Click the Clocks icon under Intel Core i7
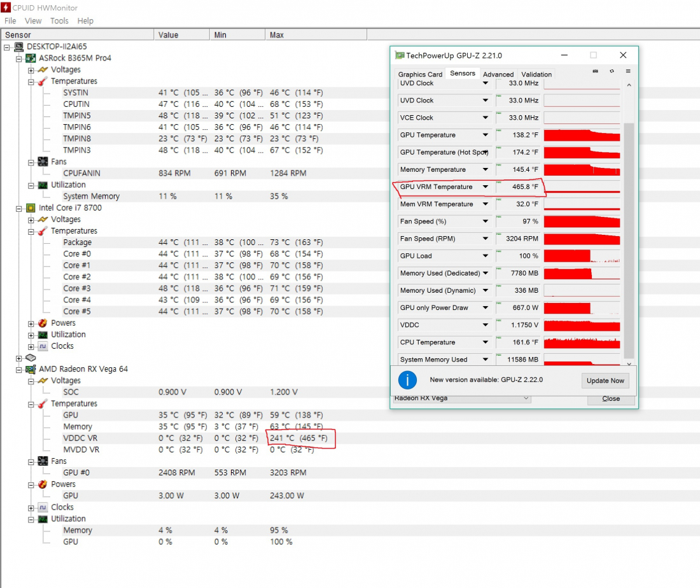The height and width of the screenshot is (588, 700). (x=43, y=346)
